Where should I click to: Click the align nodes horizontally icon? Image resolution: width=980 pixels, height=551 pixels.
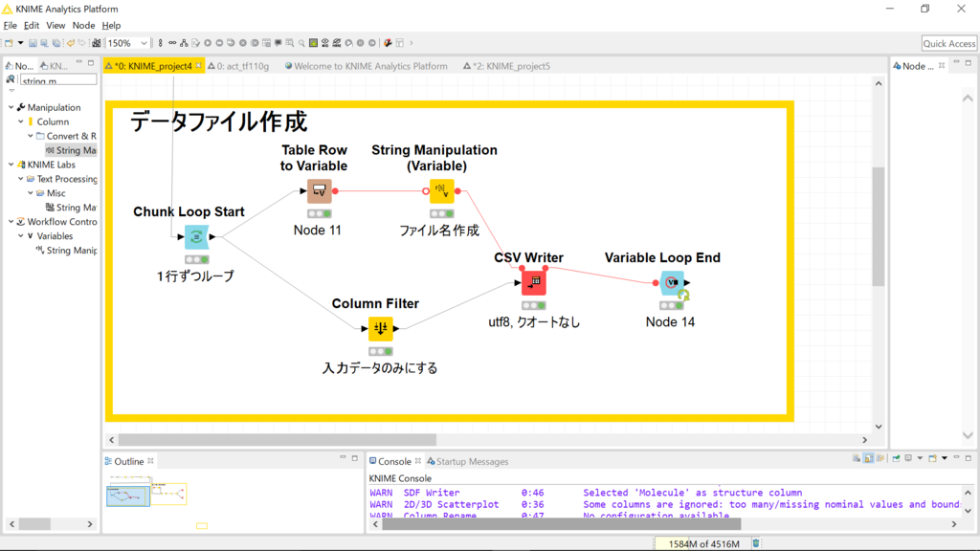pos(172,43)
